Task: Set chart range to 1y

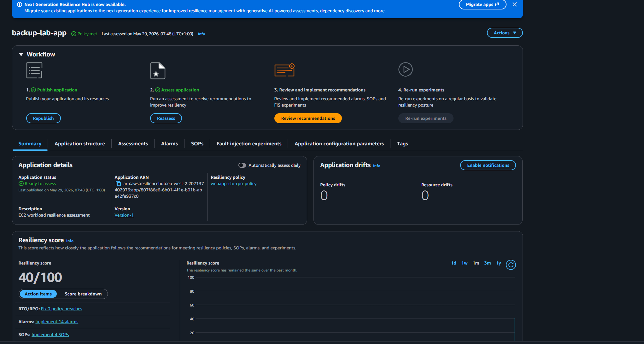Action: pyautogui.click(x=499, y=263)
